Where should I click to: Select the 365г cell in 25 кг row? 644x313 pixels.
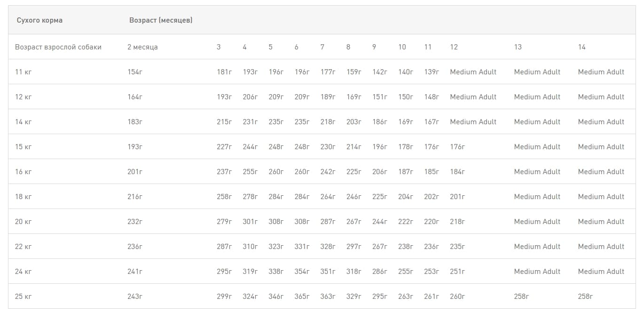(x=302, y=297)
